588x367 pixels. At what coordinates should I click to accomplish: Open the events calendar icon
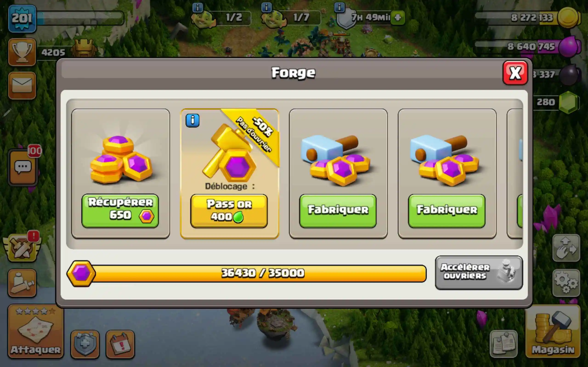(120, 344)
